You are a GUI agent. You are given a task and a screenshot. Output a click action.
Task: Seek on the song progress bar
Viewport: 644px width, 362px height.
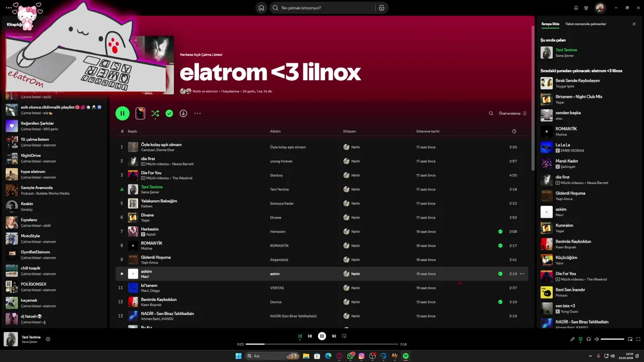[322, 344]
